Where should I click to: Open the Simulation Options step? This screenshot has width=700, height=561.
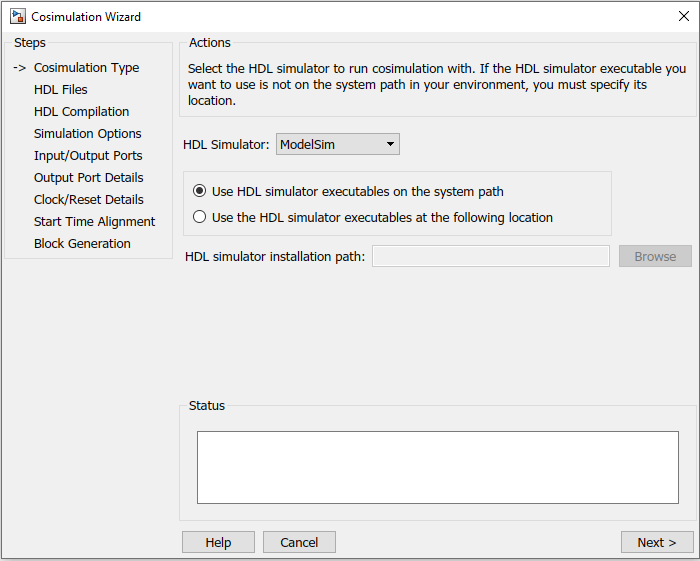point(87,134)
